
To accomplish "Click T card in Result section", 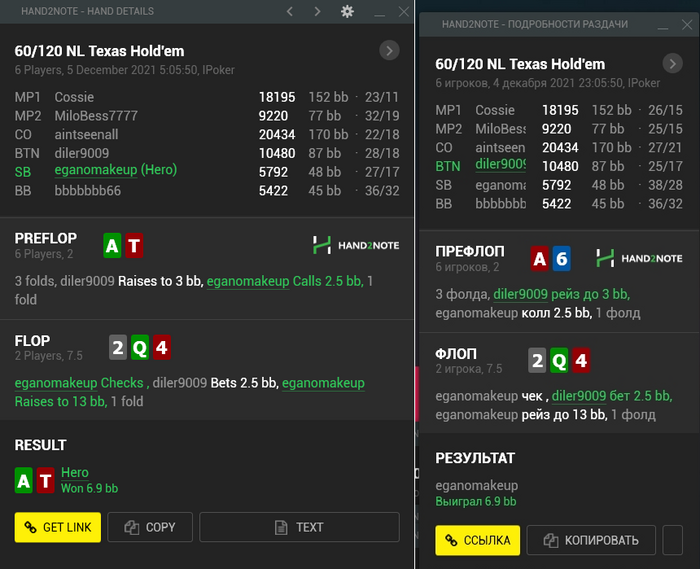I will tap(46, 480).
